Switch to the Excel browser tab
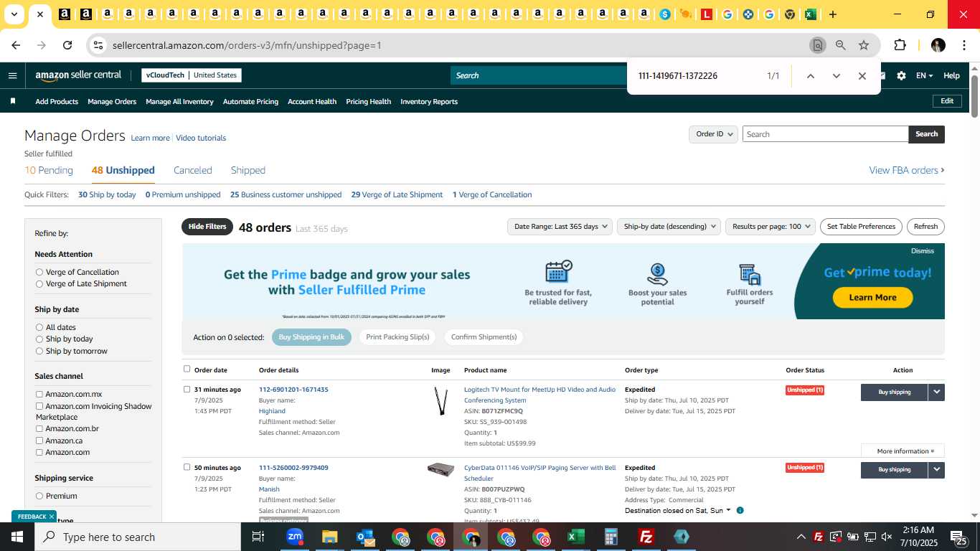This screenshot has height=551, width=980. click(810, 14)
